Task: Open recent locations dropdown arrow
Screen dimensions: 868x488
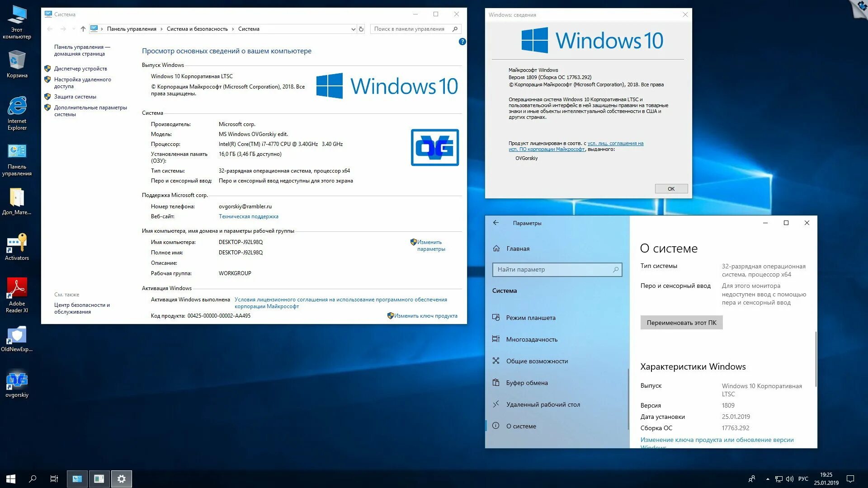Action: pyautogui.click(x=74, y=29)
